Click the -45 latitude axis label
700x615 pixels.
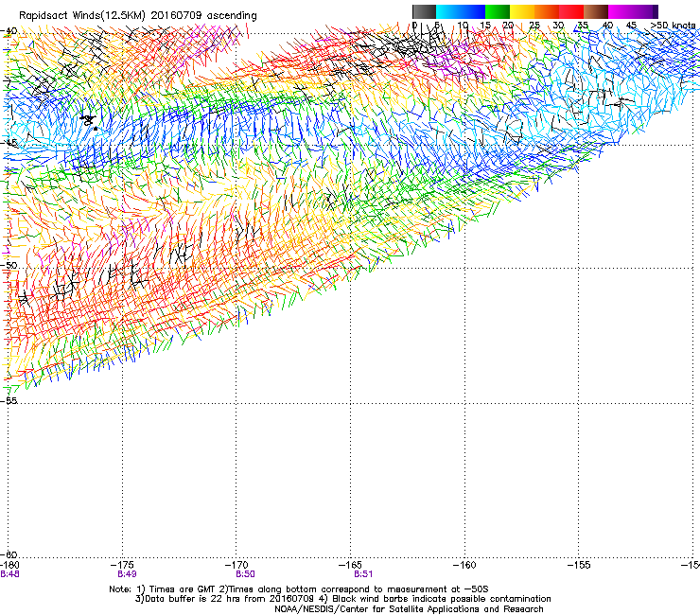click(9, 143)
